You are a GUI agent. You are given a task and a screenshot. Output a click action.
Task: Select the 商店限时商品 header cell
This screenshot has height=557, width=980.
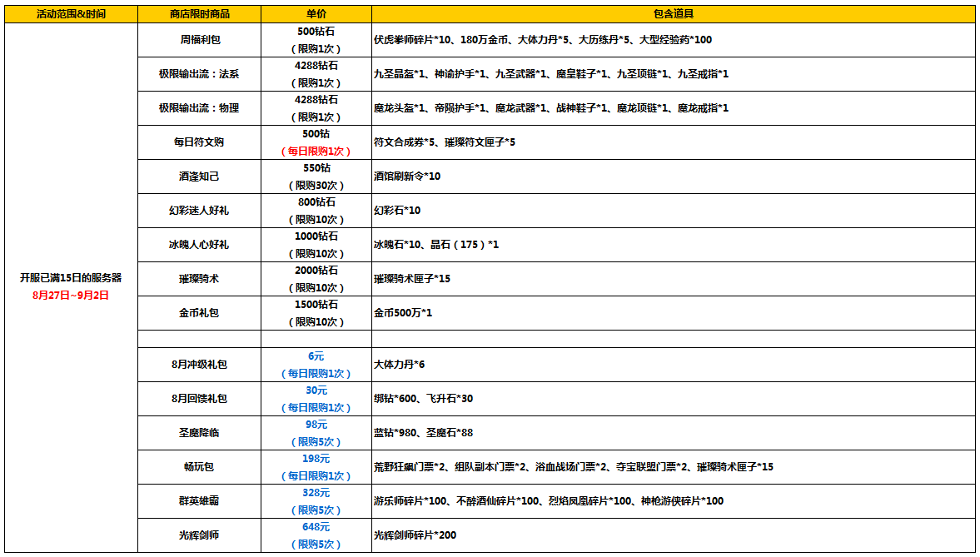[199, 14]
